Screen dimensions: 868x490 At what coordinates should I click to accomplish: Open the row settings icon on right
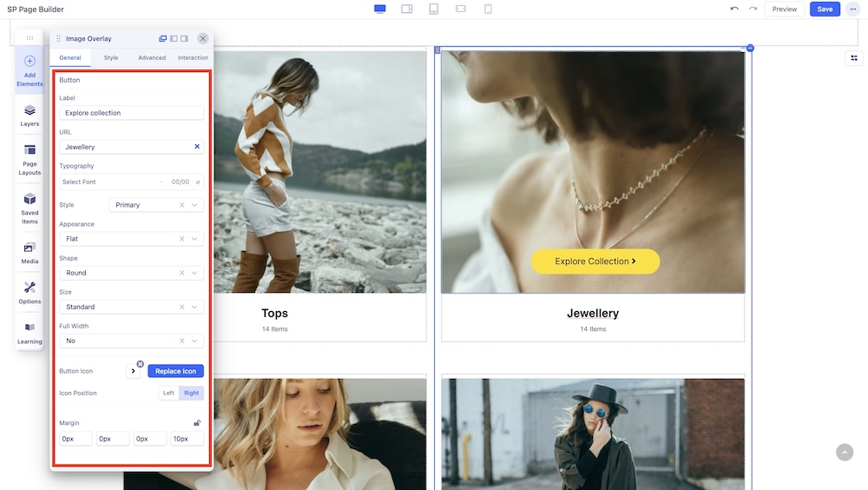[x=854, y=57]
